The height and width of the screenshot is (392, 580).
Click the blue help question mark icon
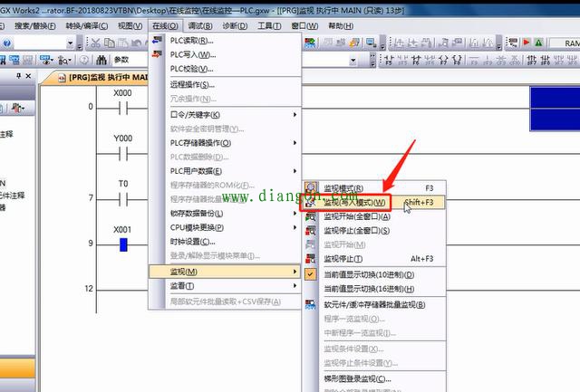(x=6, y=43)
